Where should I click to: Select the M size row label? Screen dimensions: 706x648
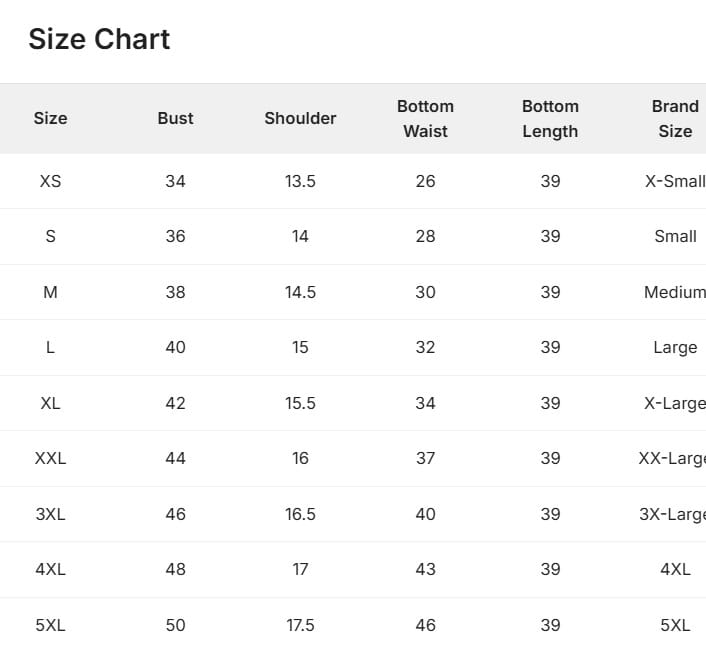(50, 292)
